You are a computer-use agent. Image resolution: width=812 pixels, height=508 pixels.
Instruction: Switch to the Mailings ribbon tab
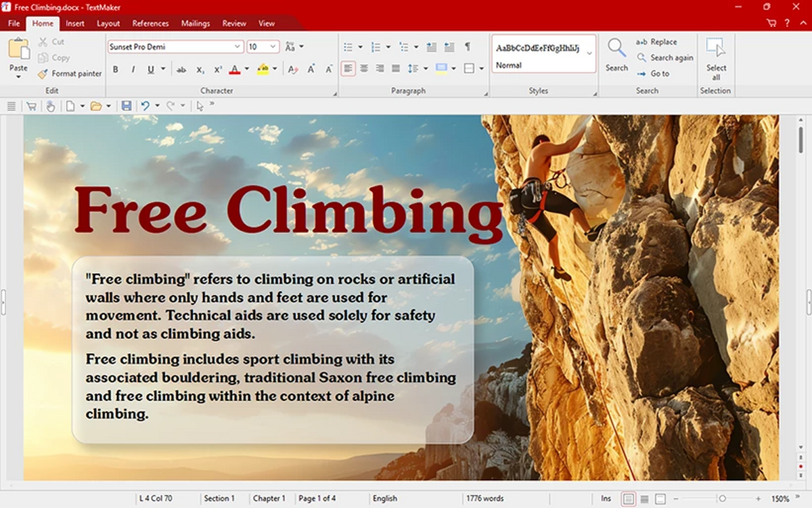(x=195, y=23)
